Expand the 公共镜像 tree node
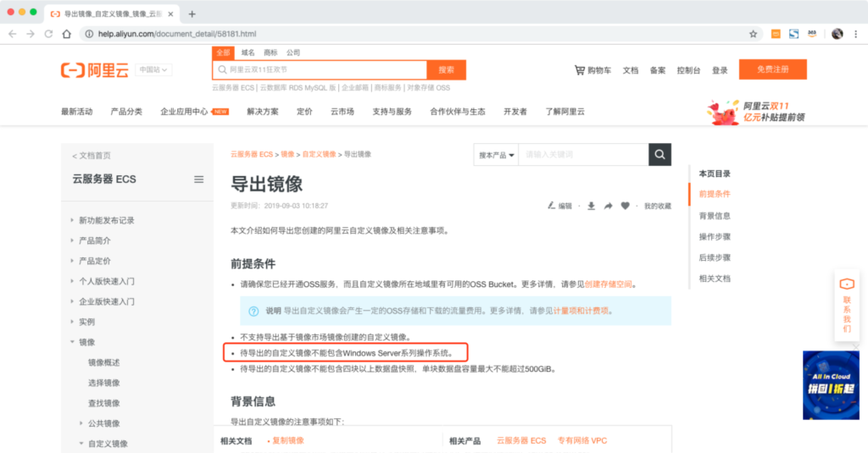868x453 pixels. coord(82,423)
